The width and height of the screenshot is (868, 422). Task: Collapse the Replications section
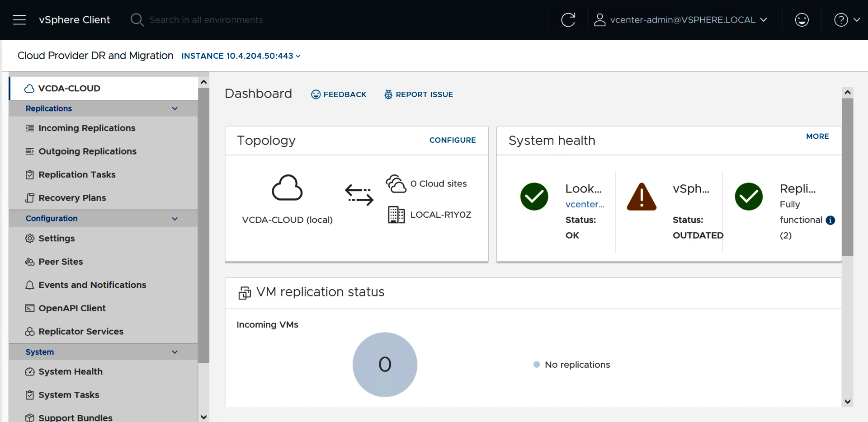pos(175,108)
